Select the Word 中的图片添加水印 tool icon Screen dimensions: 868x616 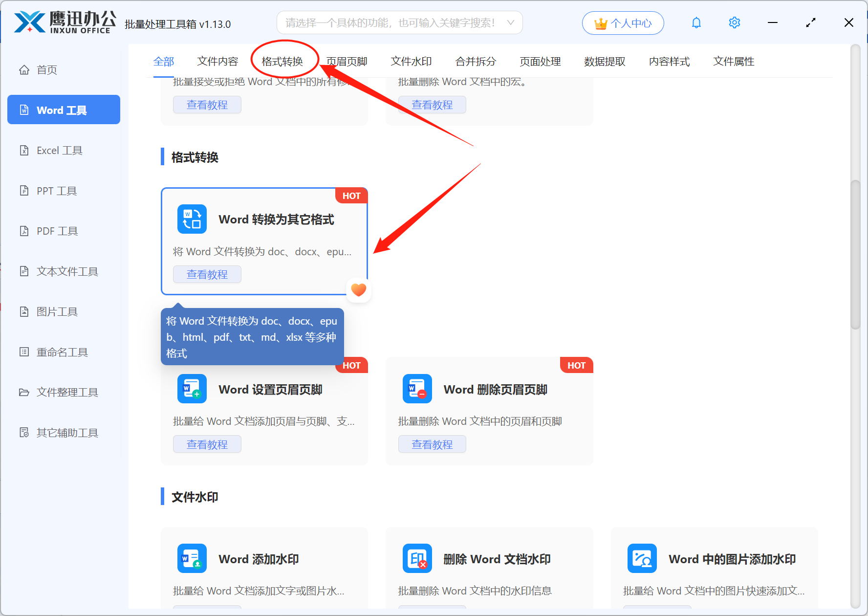642,558
